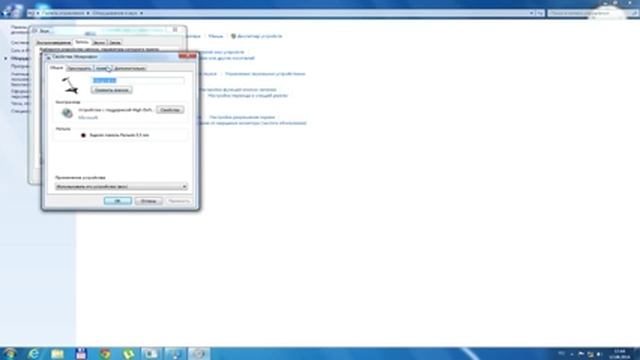Switch to the Levels tab
Image resolution: width=640 pixels, height=360 pixels.
(x=102, y=68)
